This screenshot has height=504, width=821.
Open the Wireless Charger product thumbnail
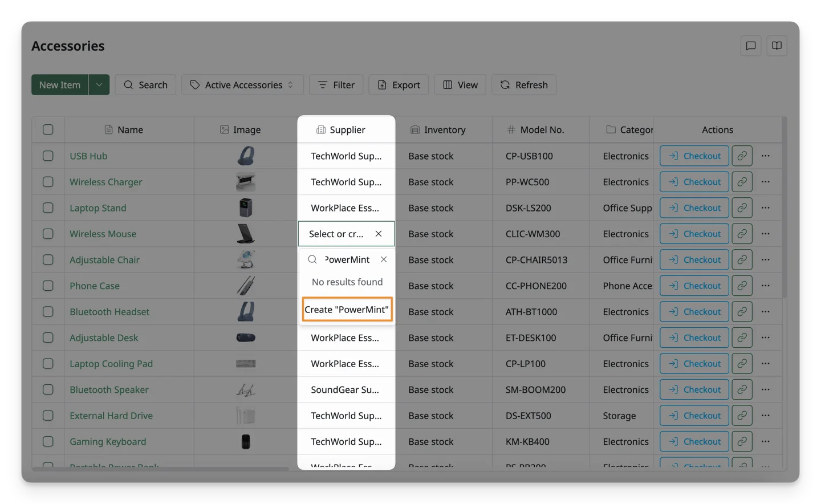[x=246, y=182]
